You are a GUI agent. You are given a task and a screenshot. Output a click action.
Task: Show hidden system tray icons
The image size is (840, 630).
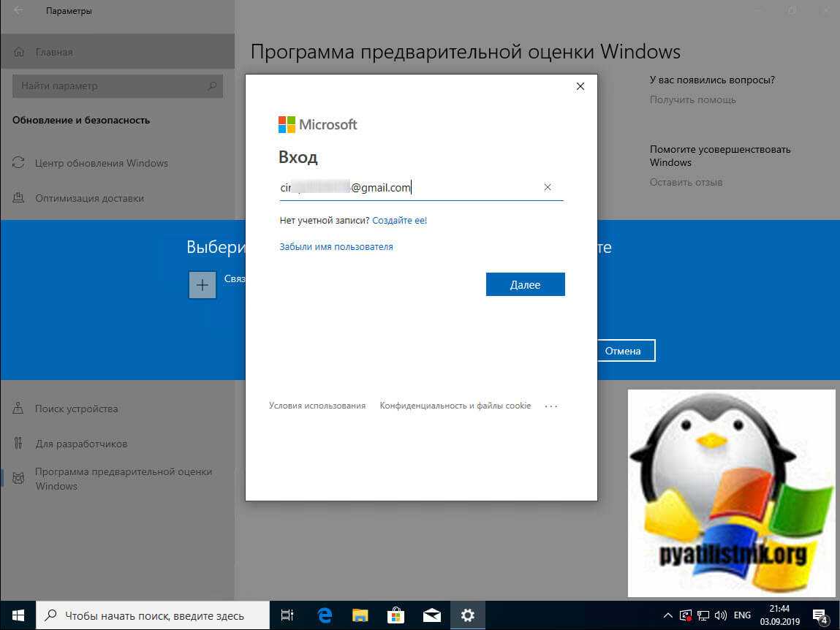(668, 615)
